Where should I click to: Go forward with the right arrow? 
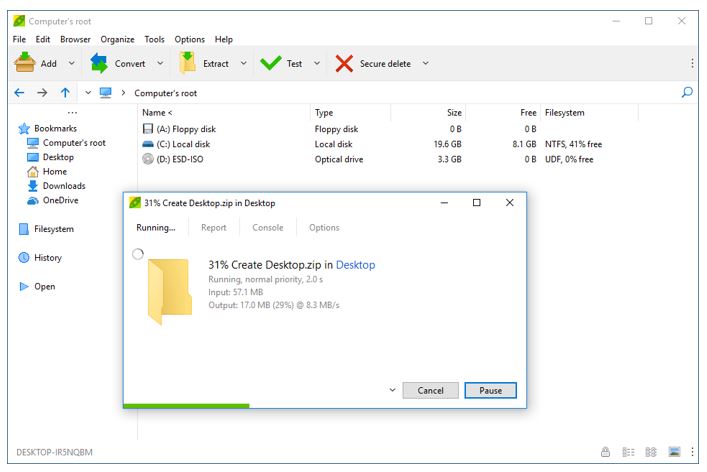[42, 93]
